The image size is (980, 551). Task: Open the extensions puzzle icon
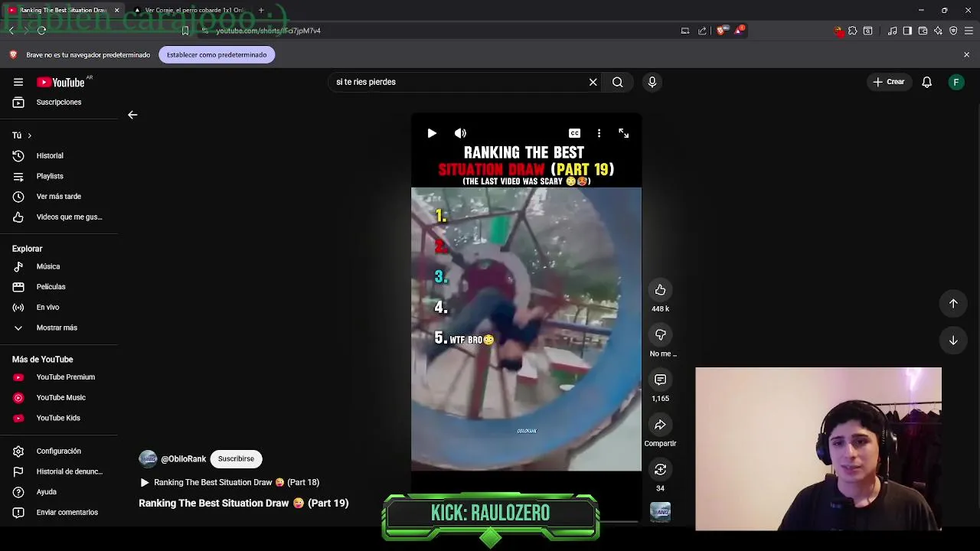852,31
